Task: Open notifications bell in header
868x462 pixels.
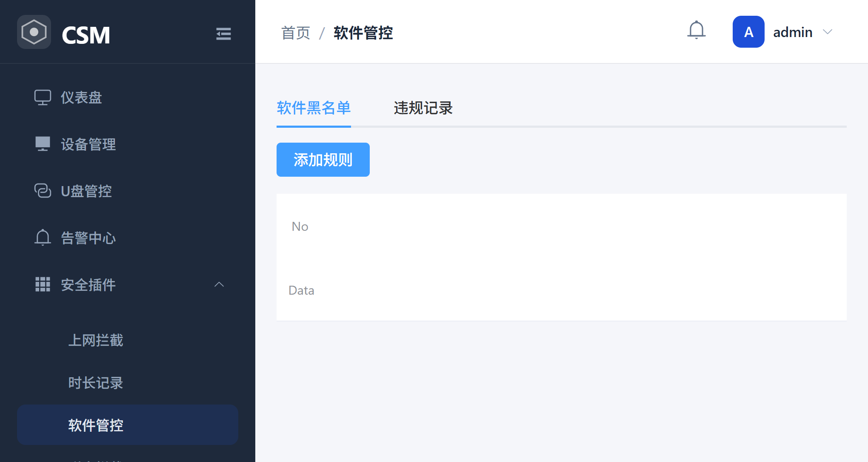Action: coord(697,31)
